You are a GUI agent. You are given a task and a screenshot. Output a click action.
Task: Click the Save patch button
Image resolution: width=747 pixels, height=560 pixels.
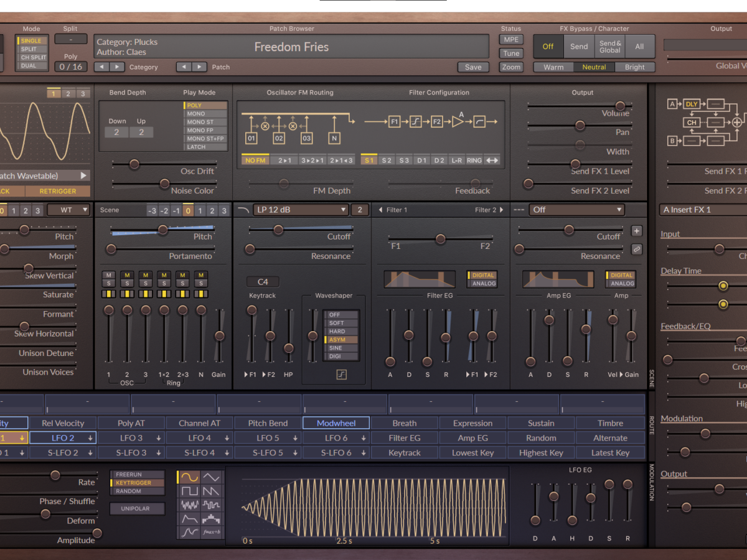coord(472,67)
